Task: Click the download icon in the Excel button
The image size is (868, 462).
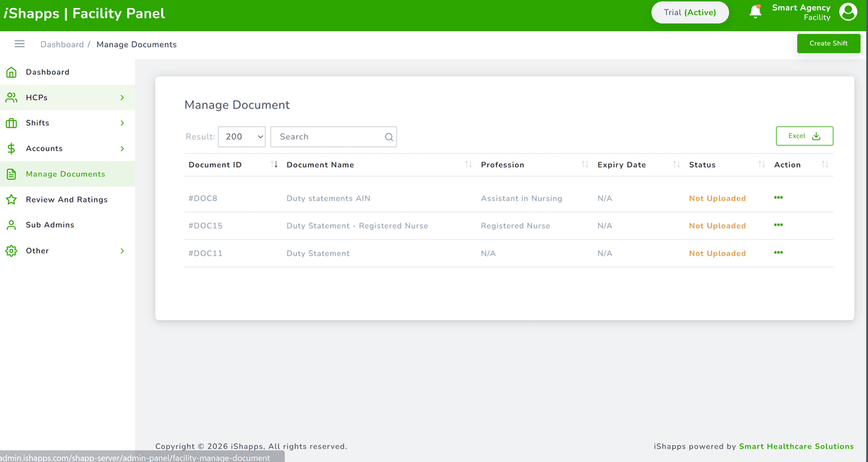Action: click(816, 136)
